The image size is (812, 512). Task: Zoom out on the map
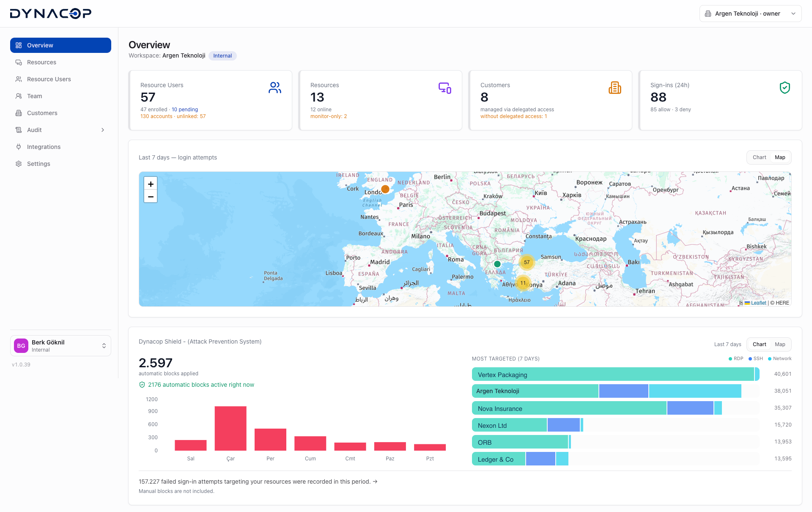tap(151, 196)
